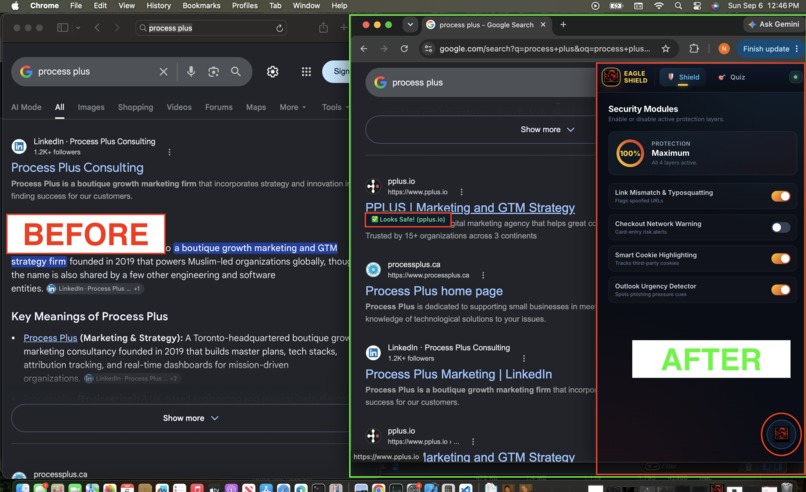This screenshot has width=806, height=492.
Task: Open three-dot options beside pplus.io result
Action: [461, 192]
